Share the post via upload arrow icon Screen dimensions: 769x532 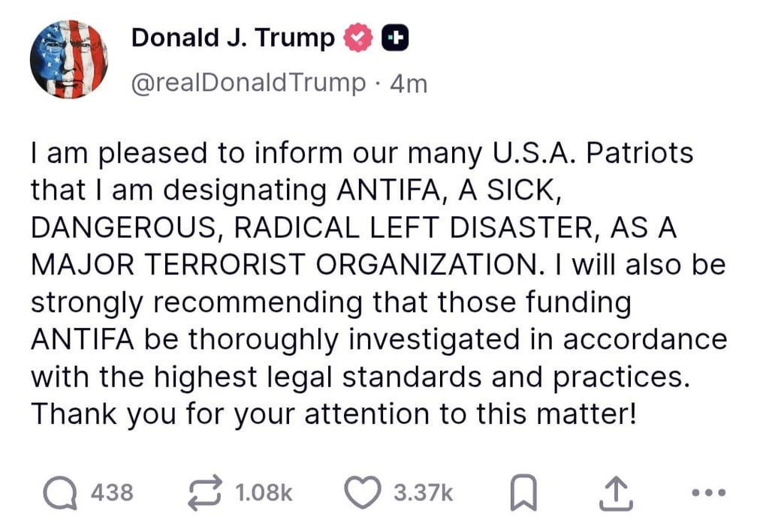click(616, 493)
